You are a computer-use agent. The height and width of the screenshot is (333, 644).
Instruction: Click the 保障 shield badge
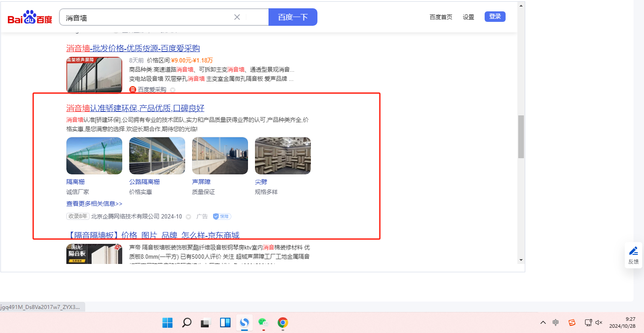coord(222,216)
